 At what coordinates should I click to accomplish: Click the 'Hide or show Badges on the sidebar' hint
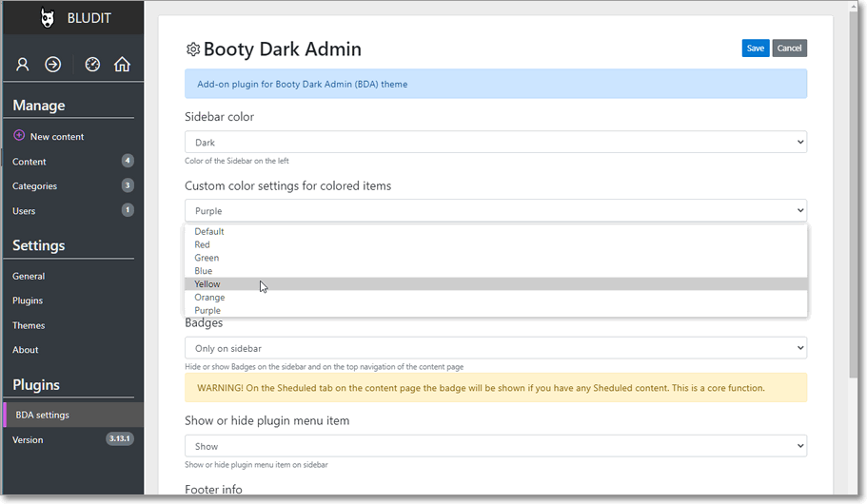pos(324,367)
